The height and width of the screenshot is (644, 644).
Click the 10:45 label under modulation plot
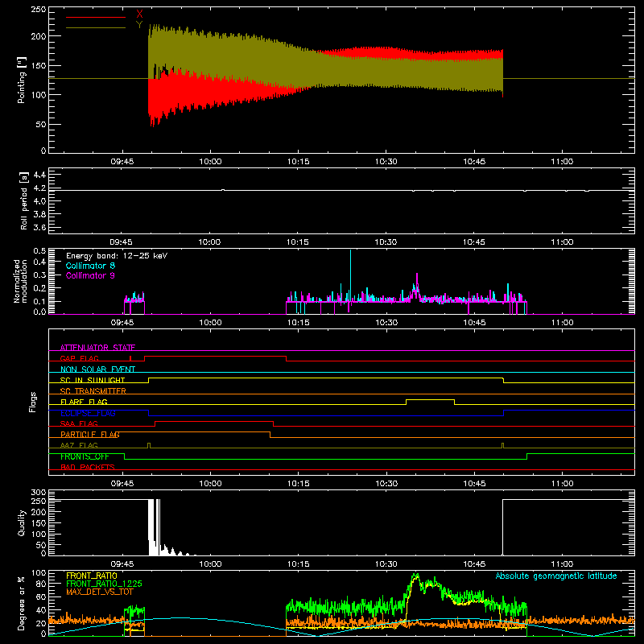coord(474,323)
